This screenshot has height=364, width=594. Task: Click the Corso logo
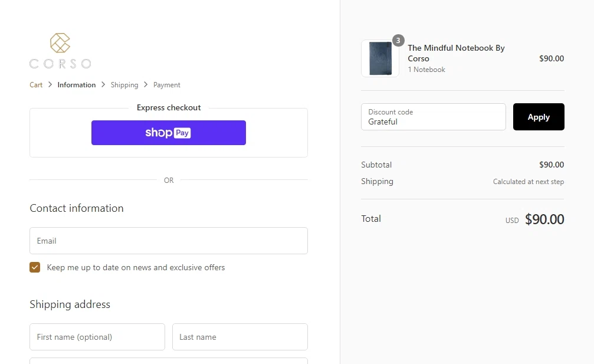point(60,51)
